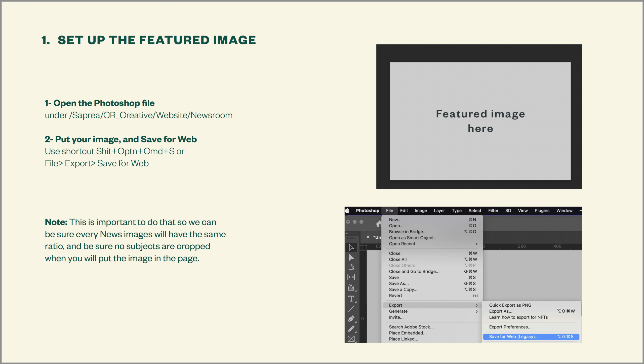Viewport: 644px width, 364px height.
Task: Choose Close from File menu
Action: click(x=432, y=253)
